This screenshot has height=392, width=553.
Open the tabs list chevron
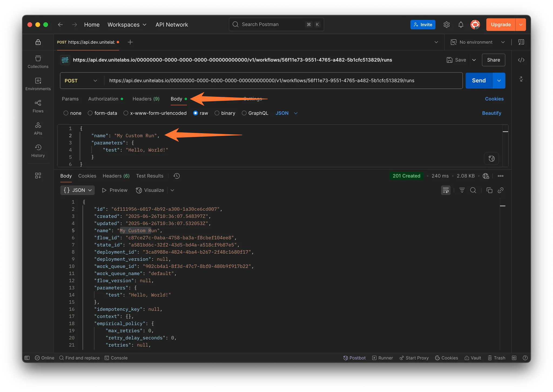436,42
